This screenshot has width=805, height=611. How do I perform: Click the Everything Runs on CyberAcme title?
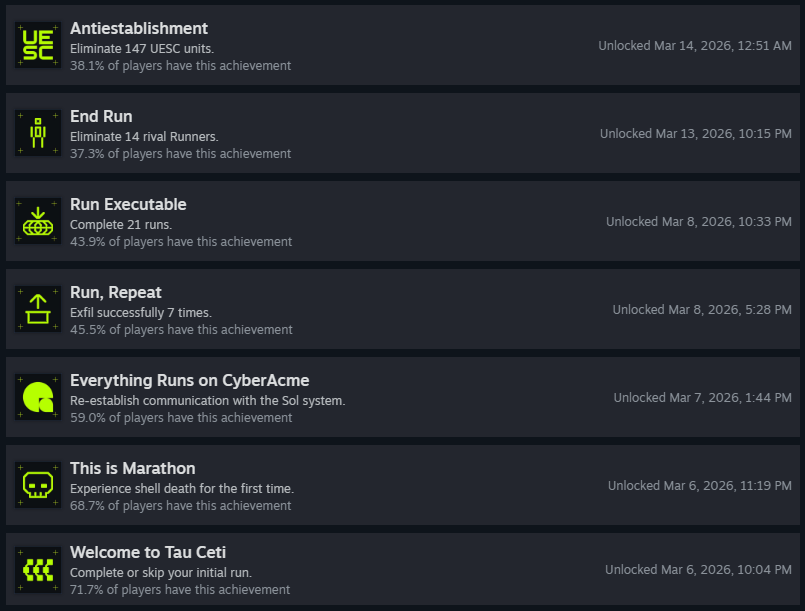pos(189,380)
